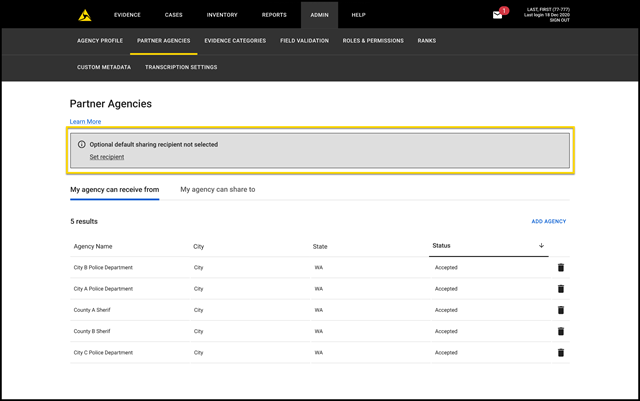Select County B Sherif name
The width and height of the screenshot is (640, 401).
pyautogui.click(x=92, y=331)
